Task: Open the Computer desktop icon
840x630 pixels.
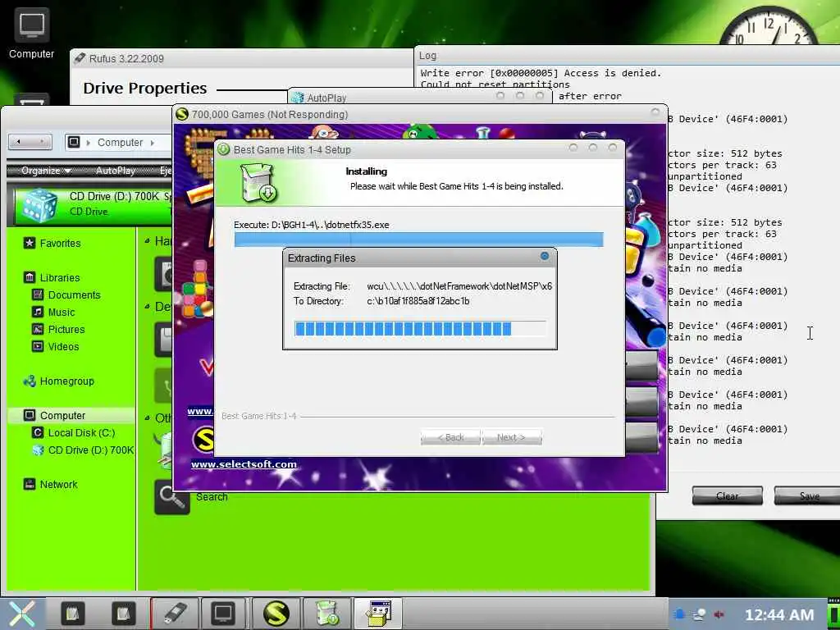Action: tap(31, 33)
